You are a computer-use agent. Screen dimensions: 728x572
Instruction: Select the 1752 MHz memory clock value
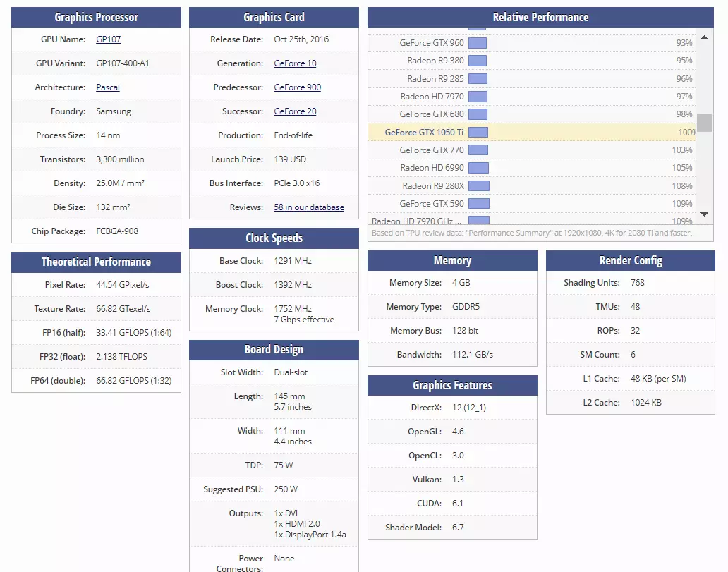293,309
